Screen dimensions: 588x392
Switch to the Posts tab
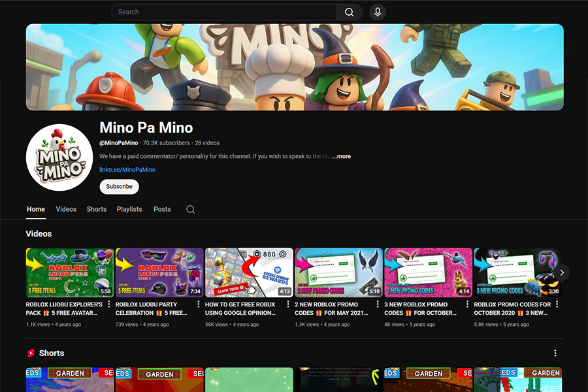click(x=162, y=209)
